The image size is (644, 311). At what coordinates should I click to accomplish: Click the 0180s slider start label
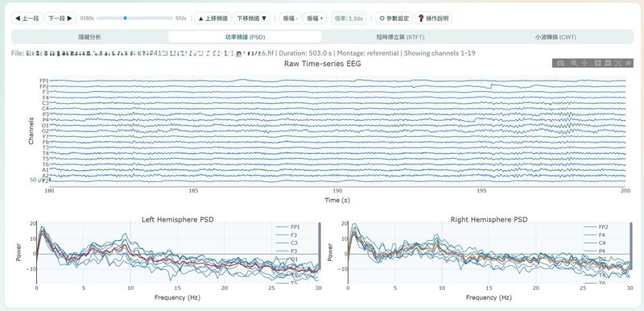pyautogui.click(x=87, y=19)
